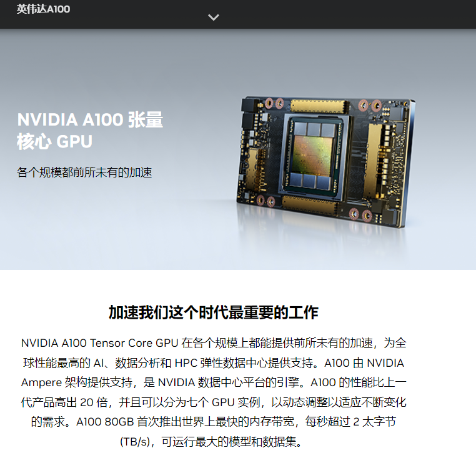Image resolution: width=476 pixels, height=468 pixels.
Task: Click the bottom-right red mounting hole on the board
Action: click(367, 216)
